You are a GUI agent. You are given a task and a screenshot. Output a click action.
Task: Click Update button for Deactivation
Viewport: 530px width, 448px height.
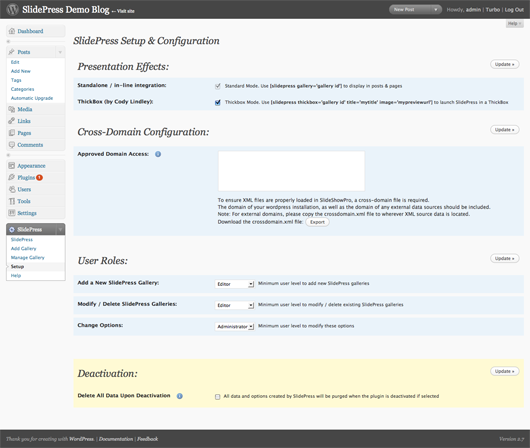point(505,371)
